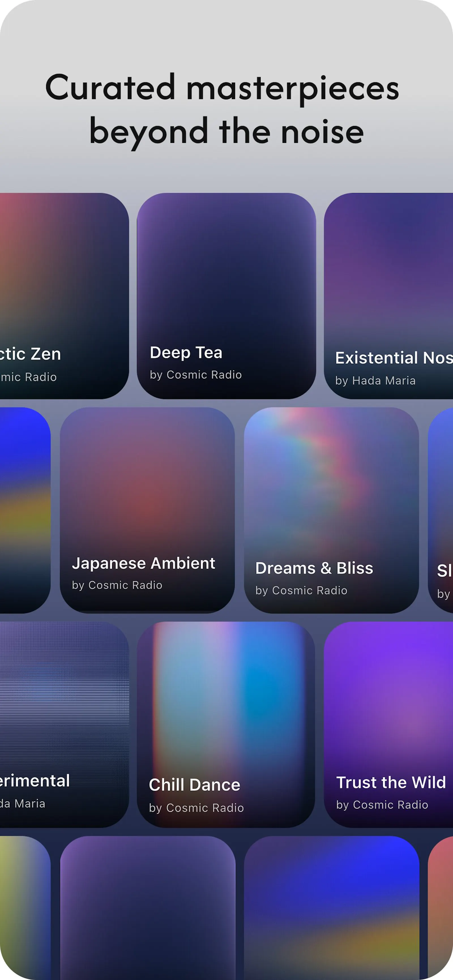Click 'by Hada Maria' under Existential card

(375, 380)
